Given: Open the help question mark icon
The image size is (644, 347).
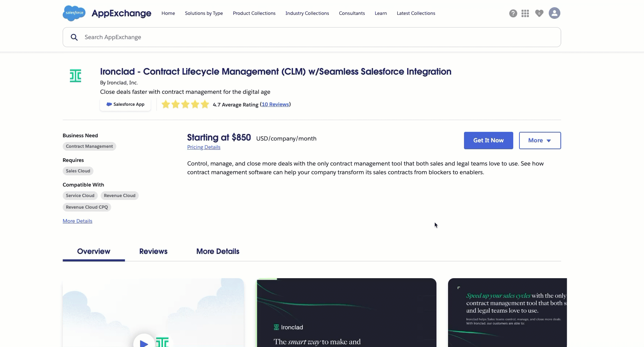Looking at the screenshot, I should 513,13.
